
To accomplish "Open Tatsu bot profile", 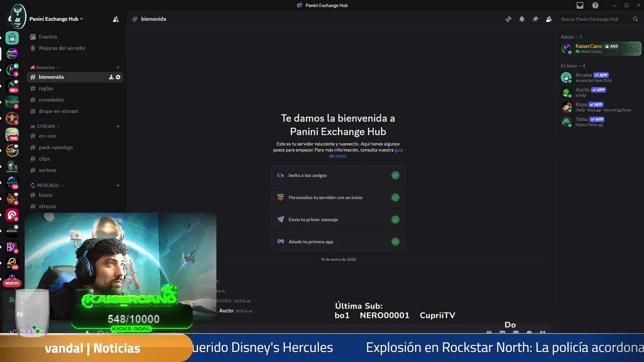I will point(600,122).
